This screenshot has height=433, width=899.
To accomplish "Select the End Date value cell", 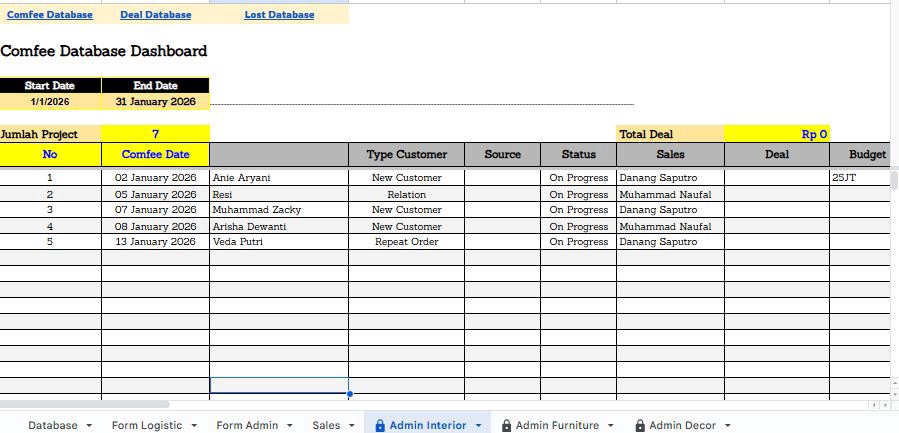I will [155, 102].
